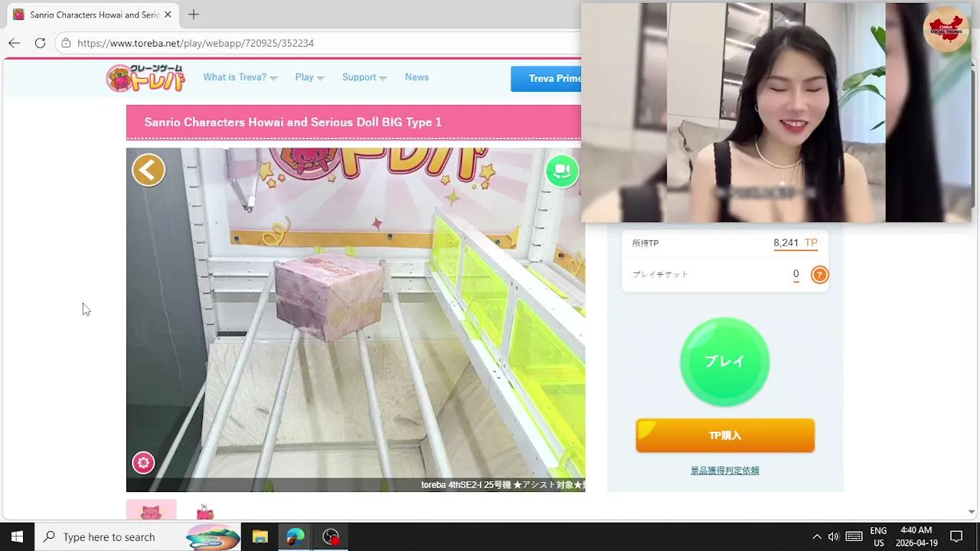
Task: Close the Sanrio Characters browser tab
Action: (168, 15)
